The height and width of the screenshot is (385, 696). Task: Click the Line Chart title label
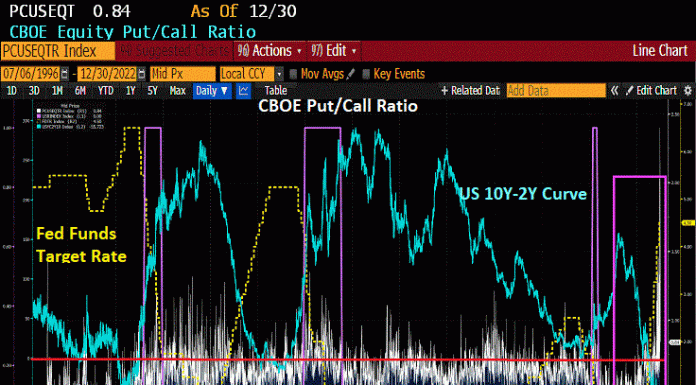pos(660,51)
